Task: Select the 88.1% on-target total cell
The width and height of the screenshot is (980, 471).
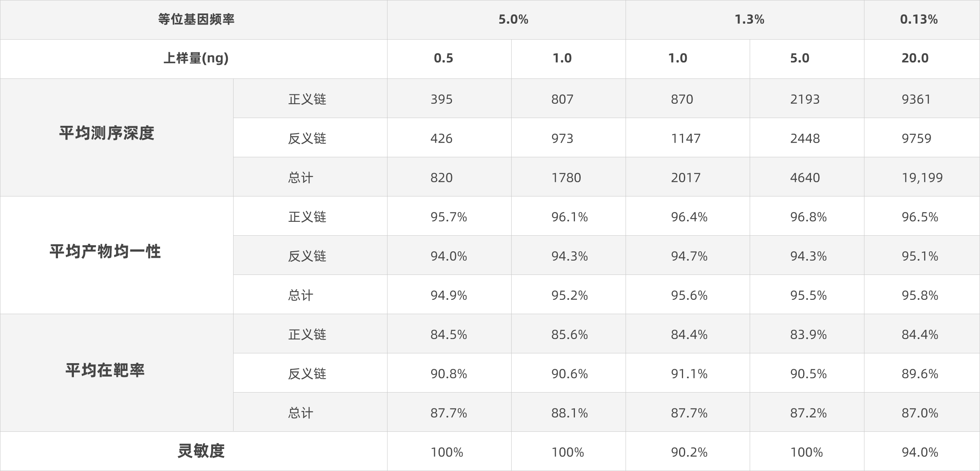Action: point(570,413)
